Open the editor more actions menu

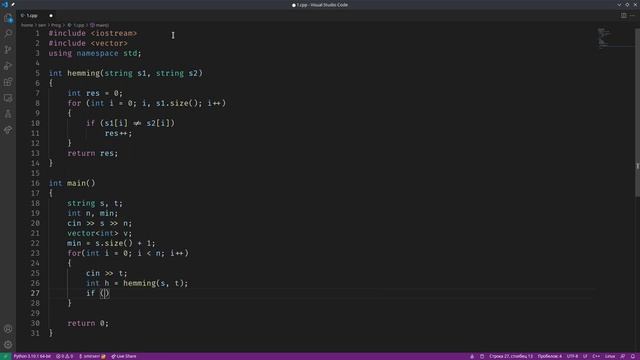[x=632, y=16]
